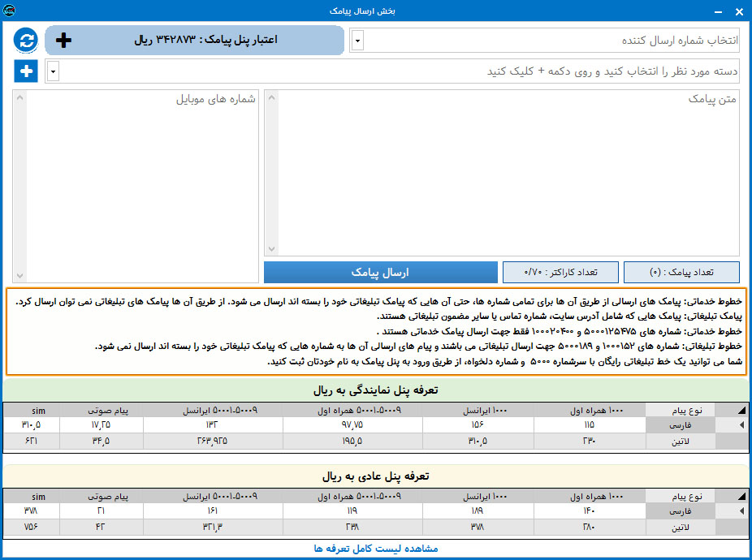Image resolution: width=752 pixels, height=560 pixels.
Task: Click mobile numbers scroll down arrow
Action: tap(19, 275)
